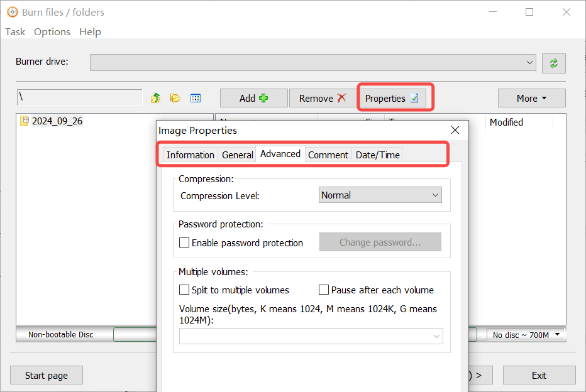Open the Options menu

pos(52,32)
